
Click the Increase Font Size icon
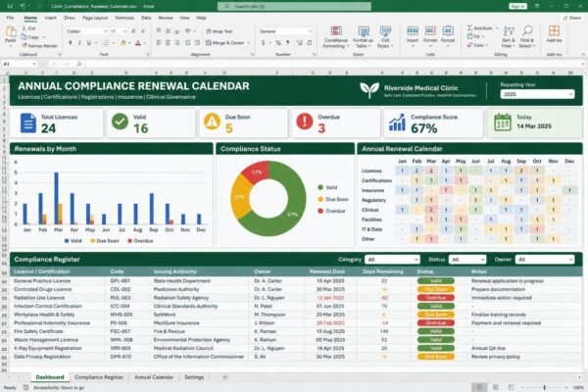[133, 31]
